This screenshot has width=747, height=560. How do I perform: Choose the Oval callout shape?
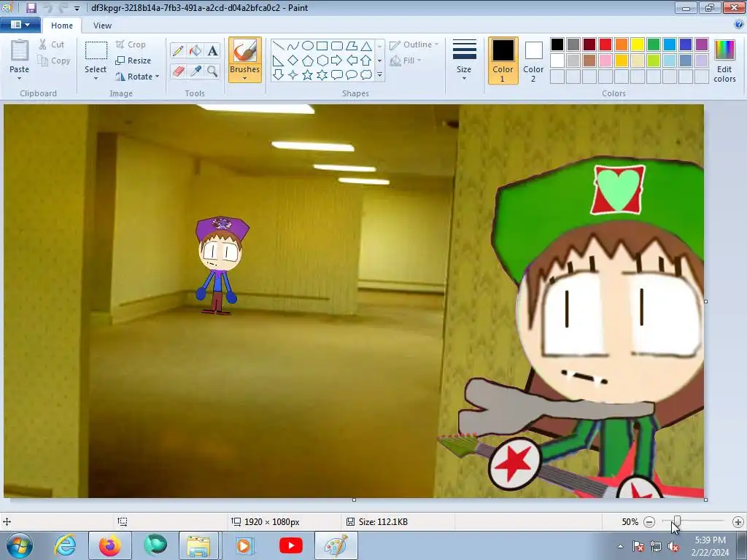pos(352,75)
